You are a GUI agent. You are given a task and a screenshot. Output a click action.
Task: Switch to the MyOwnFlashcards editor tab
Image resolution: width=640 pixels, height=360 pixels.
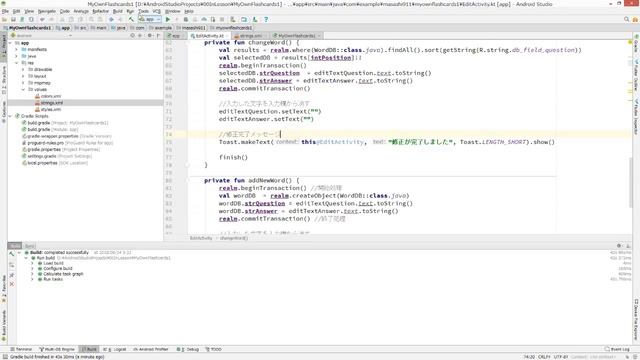click(296, 36)
